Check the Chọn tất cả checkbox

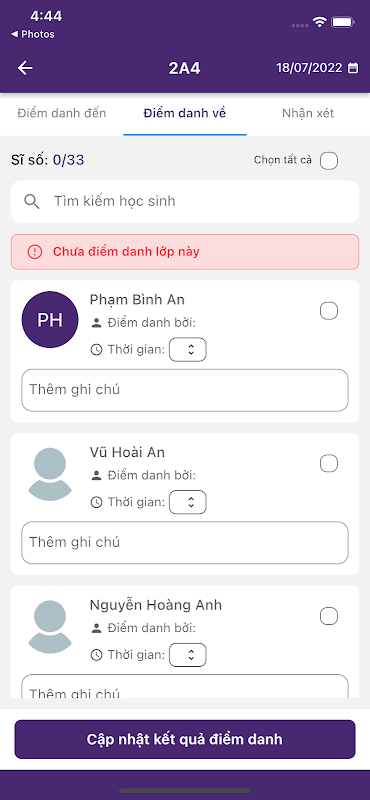coord(329,160)
